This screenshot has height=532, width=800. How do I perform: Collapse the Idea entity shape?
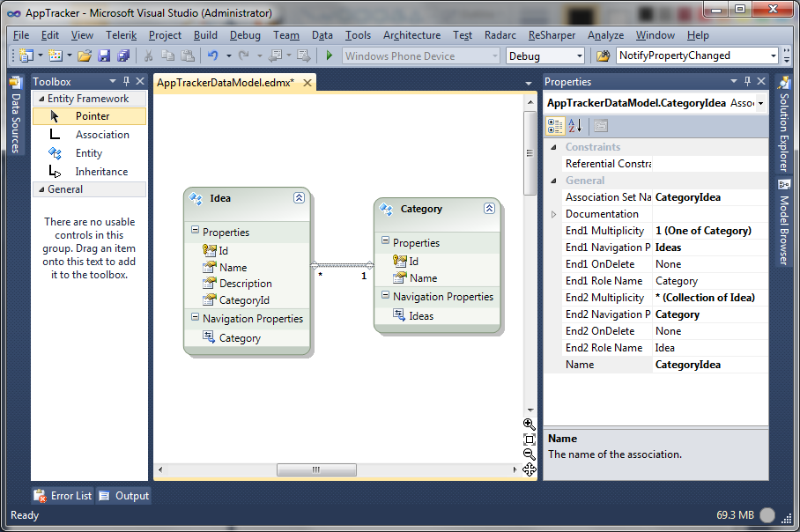click(x=299, y=198)
